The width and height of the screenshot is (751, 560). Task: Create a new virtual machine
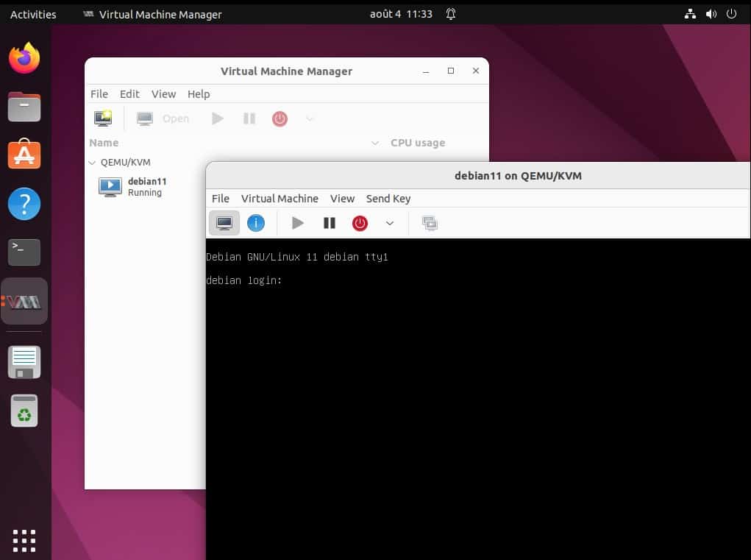point(102,118)
